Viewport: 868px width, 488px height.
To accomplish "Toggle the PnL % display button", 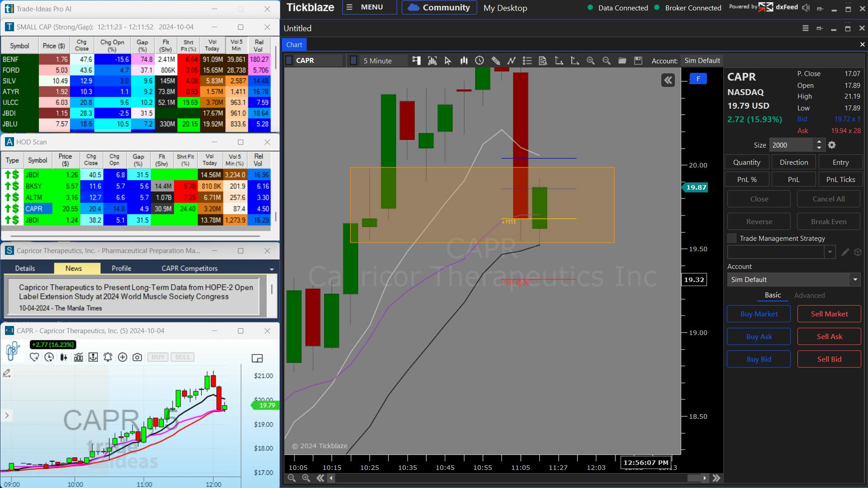I will coord(747,179).
